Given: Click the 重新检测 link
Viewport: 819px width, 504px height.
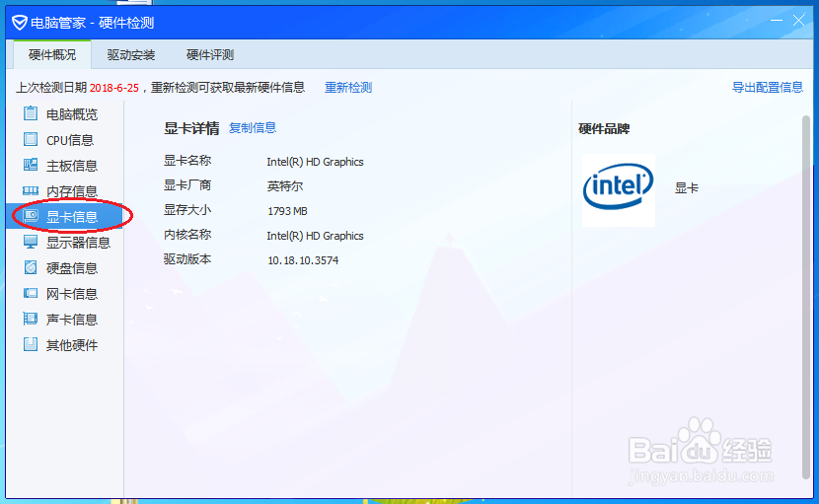Looking at the screenshot, I should (348, 87).
